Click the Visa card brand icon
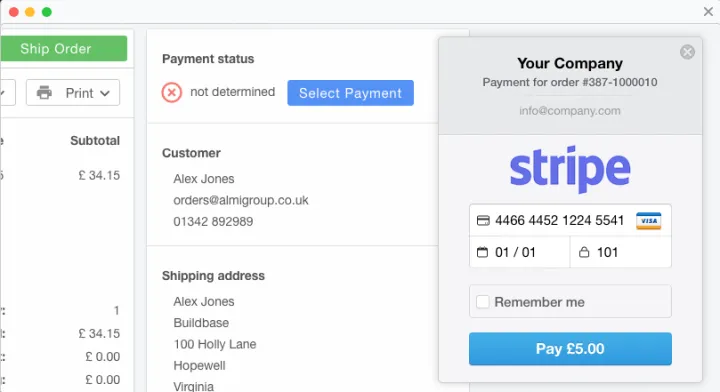 point(648,221)
